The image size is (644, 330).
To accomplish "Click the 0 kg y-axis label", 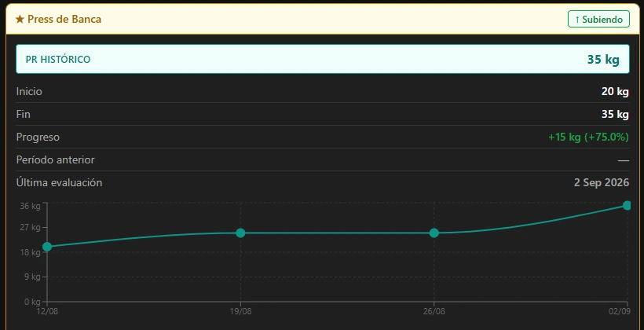I will click(32, 302).
